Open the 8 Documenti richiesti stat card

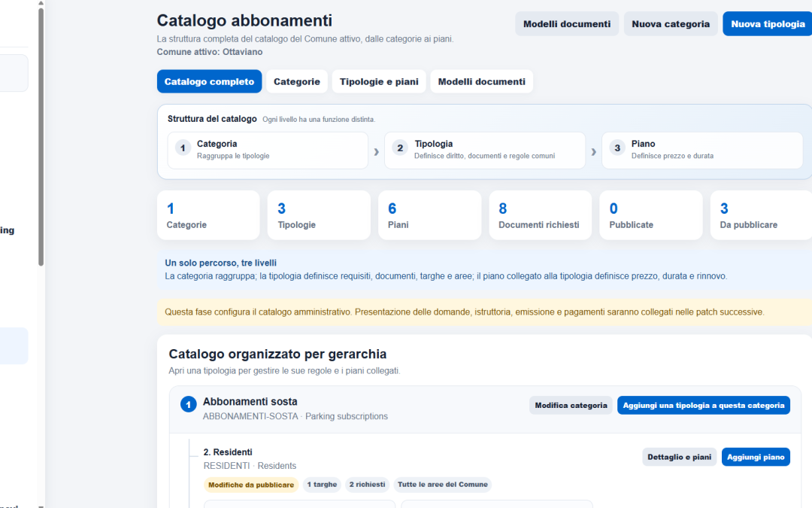tap(540, 215)
